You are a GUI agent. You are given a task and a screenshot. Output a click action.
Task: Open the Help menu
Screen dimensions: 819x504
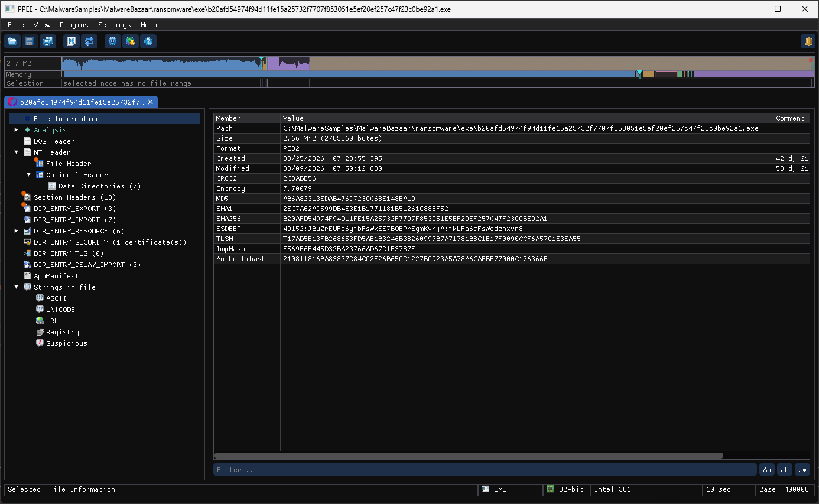coord(149,25)
